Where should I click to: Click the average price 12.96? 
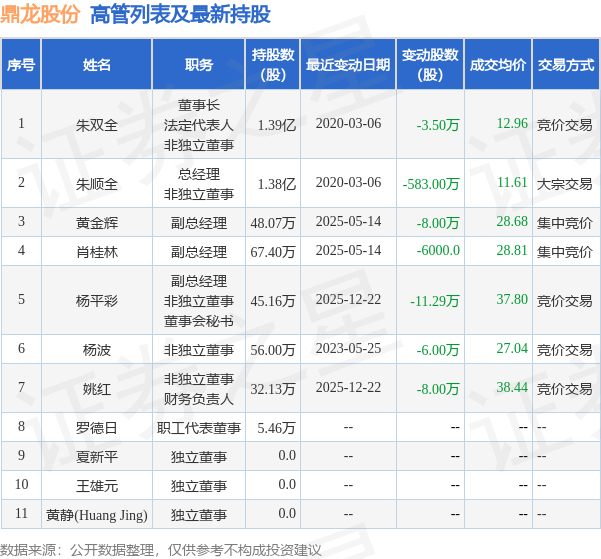tap(512, 123)
